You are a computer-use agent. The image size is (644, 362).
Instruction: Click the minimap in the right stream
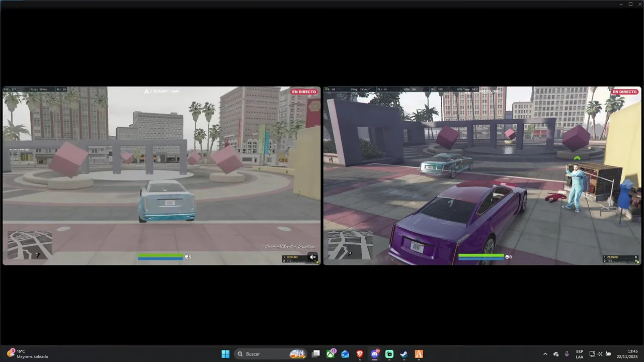[x=350, y=245]
